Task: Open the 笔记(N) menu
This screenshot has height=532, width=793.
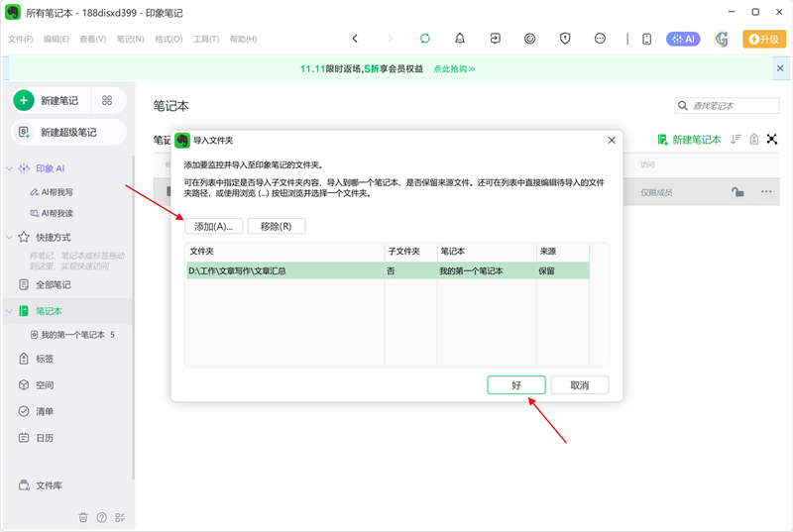Action: 130,39
